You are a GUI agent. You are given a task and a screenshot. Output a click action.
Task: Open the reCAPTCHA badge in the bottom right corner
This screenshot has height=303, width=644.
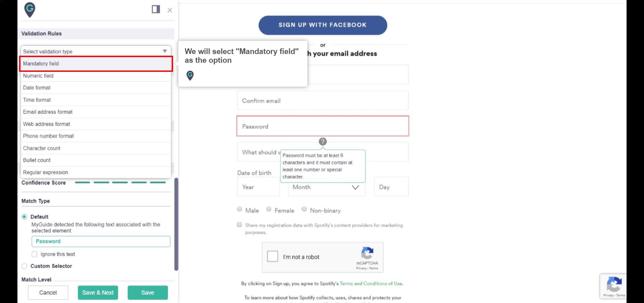pyautogui.click(x=613, y=286)
